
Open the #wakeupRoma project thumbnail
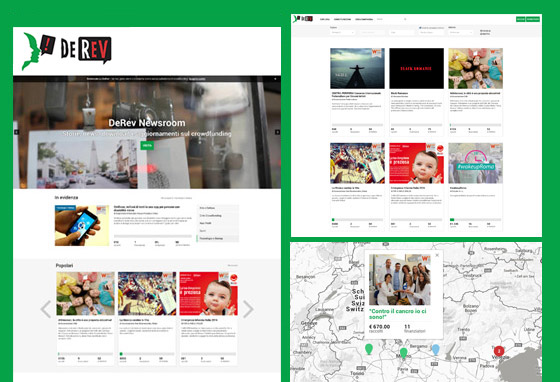475,163
